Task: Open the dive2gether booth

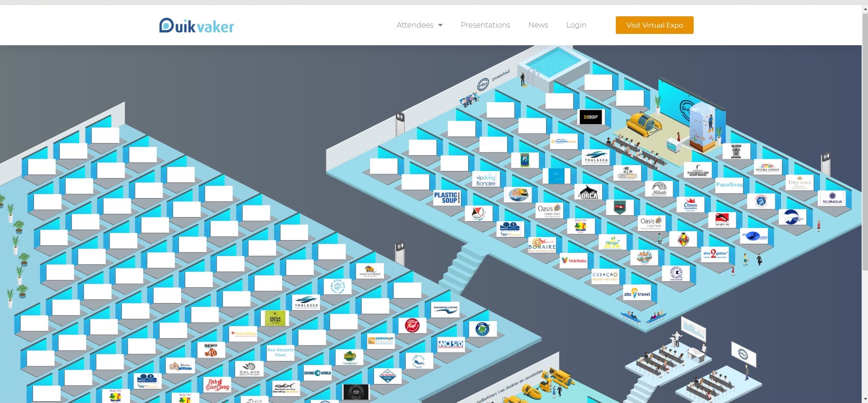Action: pos(715,254)
